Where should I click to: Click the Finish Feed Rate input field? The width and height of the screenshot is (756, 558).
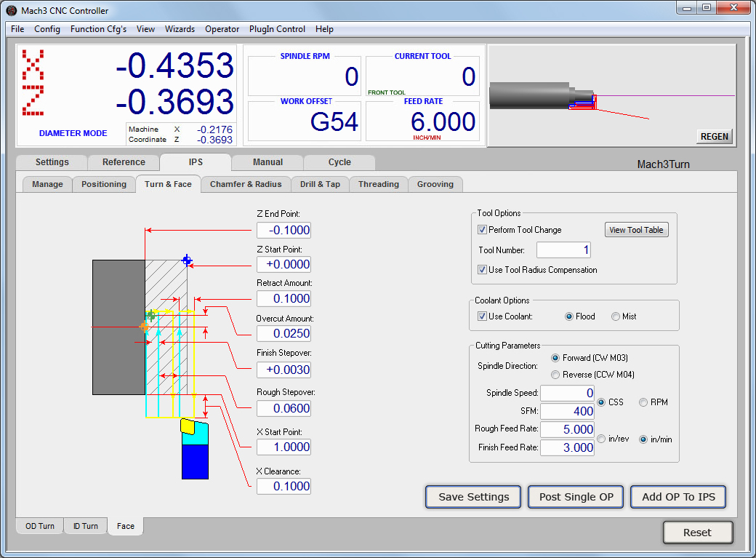coord(568,447)
